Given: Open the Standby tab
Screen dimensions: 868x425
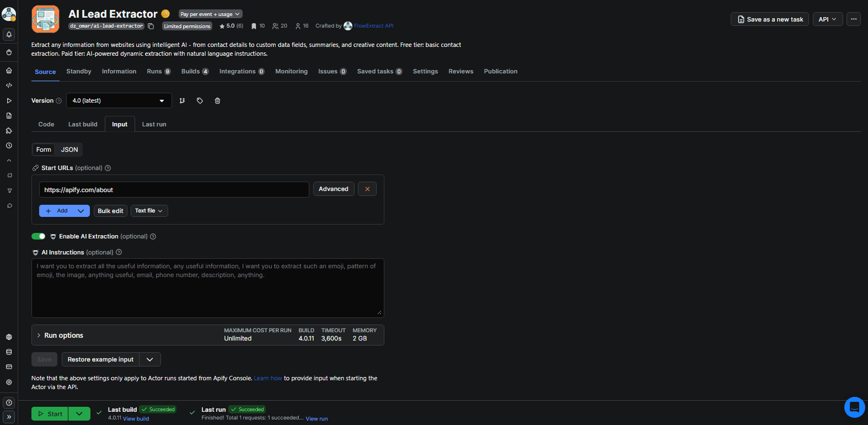Looking at the screenshot, I should pyautogui.click(x=79, y=71).
